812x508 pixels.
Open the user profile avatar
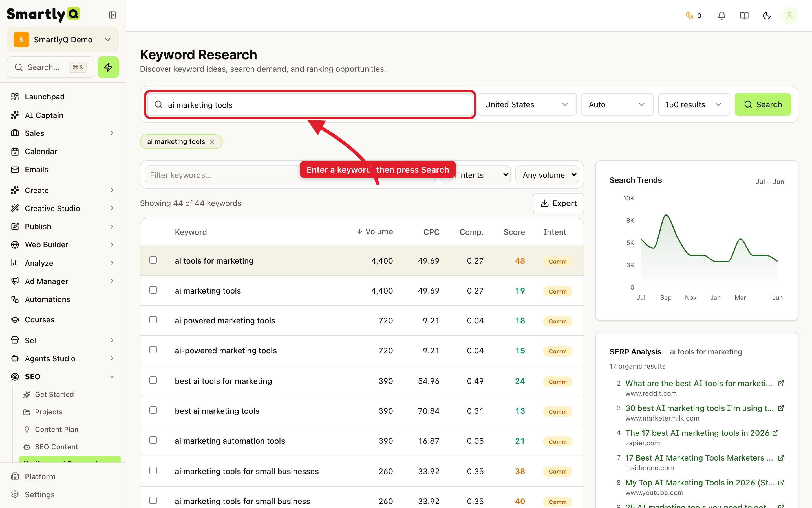(x=789, y=16)
